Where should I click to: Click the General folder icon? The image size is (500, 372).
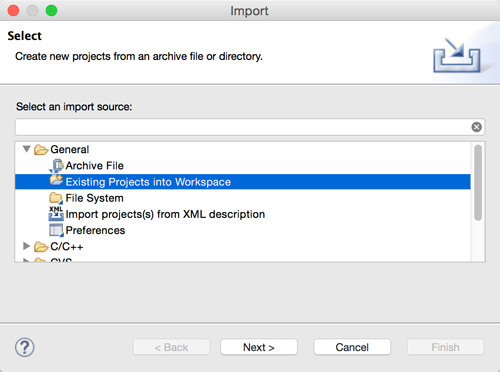(x=41, y=150)
